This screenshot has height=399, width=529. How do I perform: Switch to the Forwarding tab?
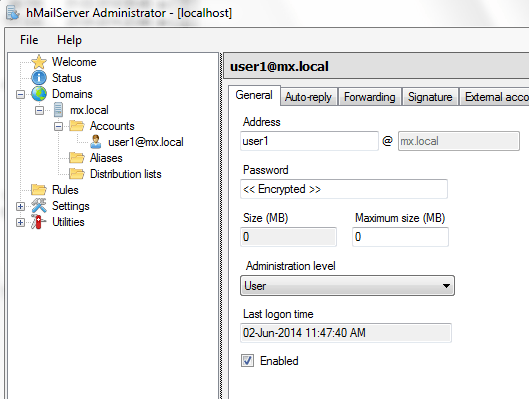[369, 97]
